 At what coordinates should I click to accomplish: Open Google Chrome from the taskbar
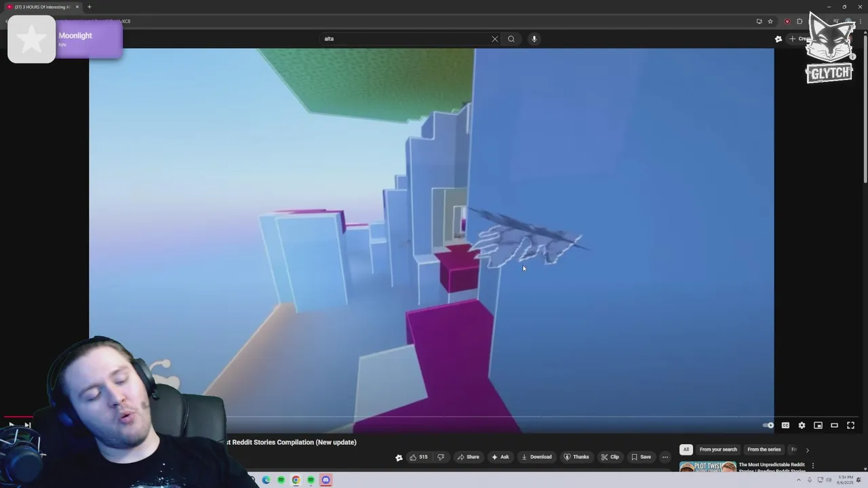(296, 480)
